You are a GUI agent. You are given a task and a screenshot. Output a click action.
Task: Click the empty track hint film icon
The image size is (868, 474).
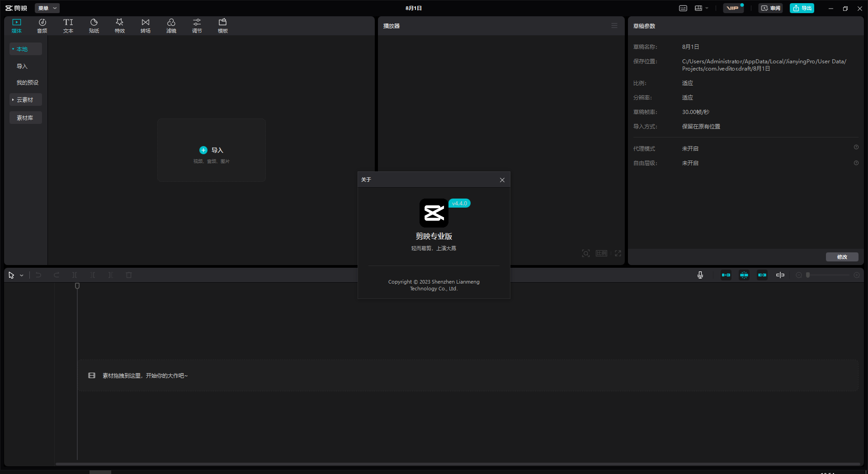click(92, 375)
